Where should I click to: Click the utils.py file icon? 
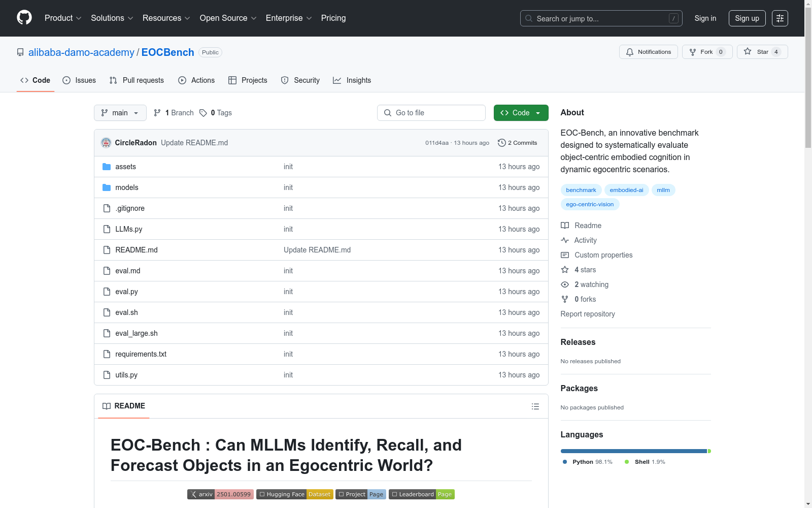(x=107, y=375)
